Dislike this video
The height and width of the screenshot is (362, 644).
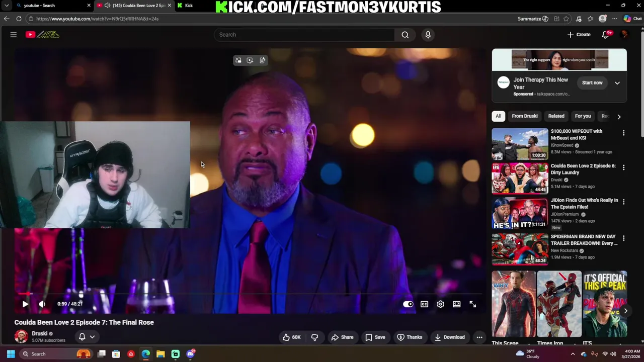pyautogui.click(x=314, y=337)
